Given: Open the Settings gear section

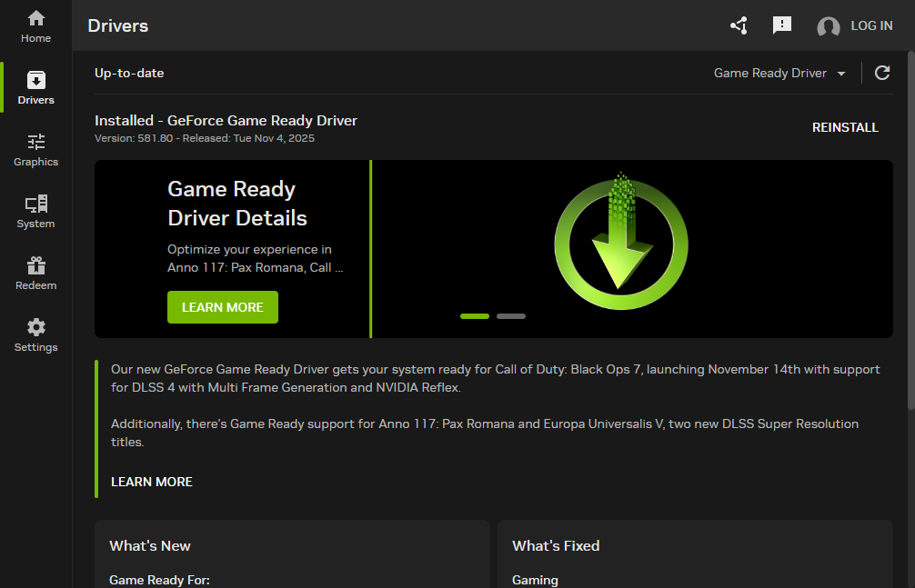Looking at the screenshot, I should [35, 335].
